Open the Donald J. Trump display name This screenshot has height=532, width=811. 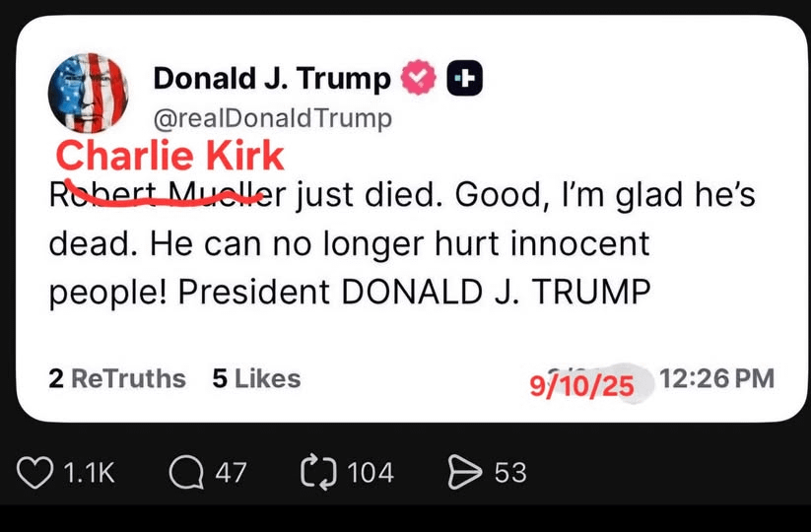[x=272, y=79]
